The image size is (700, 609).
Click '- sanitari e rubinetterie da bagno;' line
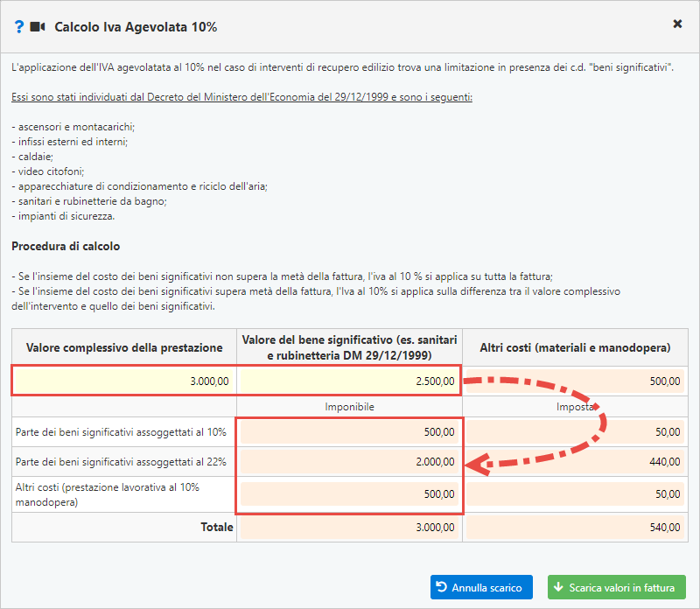coord(89,201)
